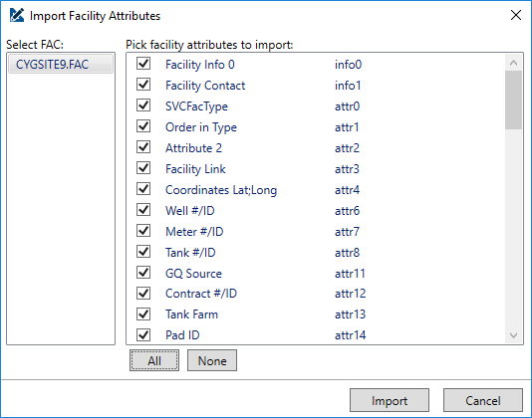Click the attr12 value
532x418 pixels.
point(350,294)
